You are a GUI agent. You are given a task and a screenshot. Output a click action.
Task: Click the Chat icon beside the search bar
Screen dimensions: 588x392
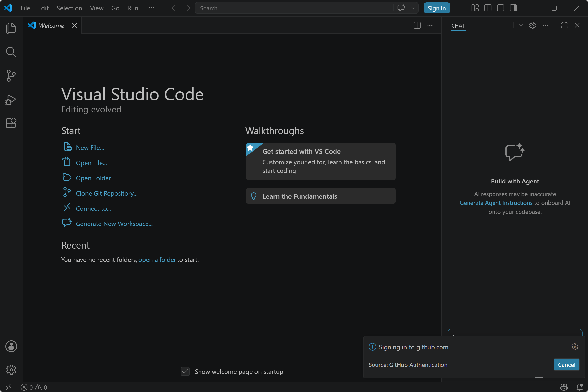click(x=401, y=8)
